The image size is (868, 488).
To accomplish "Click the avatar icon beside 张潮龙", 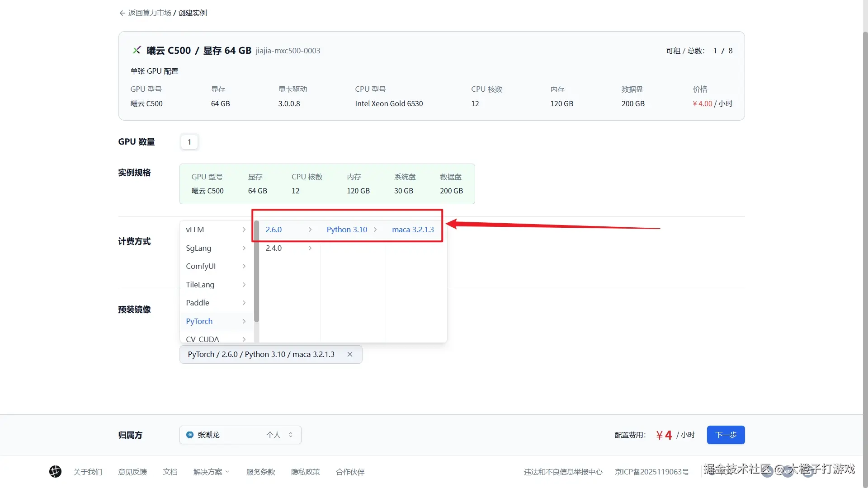I will tap(190, 435).
